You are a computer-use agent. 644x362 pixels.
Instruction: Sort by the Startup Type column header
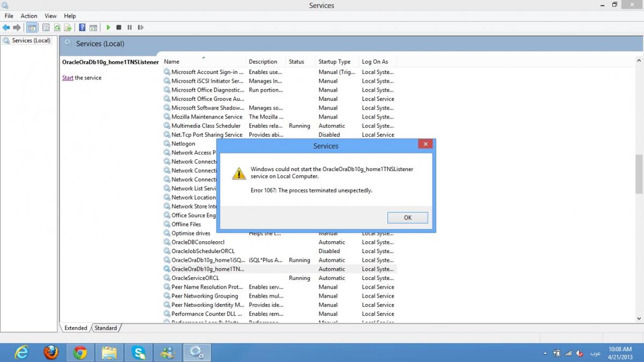click(334, 62)
